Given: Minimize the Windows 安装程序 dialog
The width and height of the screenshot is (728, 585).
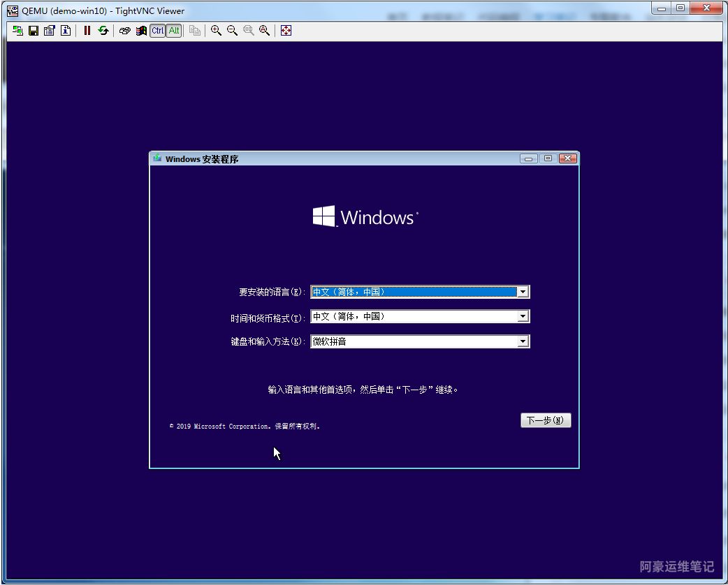Looking at the screenshot, I should coord(528,158).
